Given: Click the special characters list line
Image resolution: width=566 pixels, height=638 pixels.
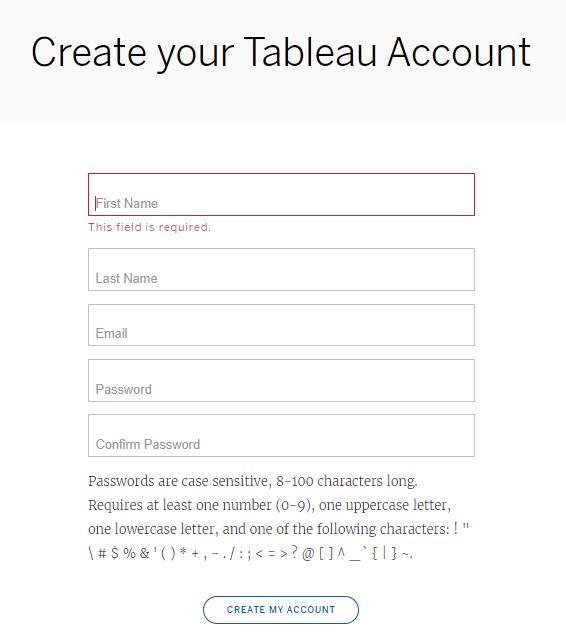Looking at the screenshot, I should 250,553.
